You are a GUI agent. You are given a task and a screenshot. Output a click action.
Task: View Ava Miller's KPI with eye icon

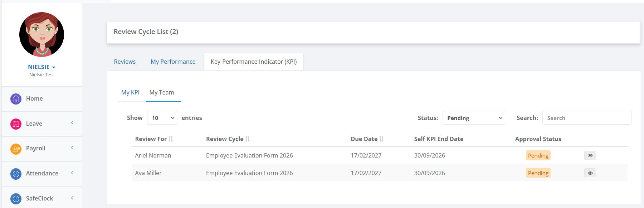coord(590,173)
